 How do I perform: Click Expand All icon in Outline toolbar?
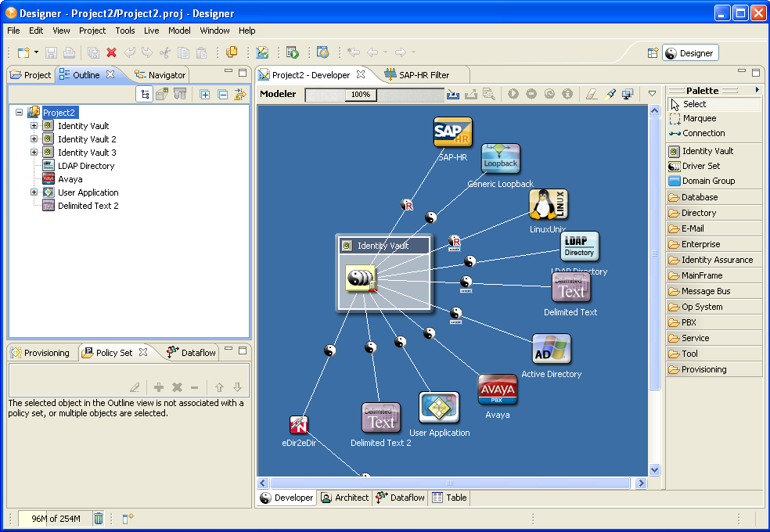point(205,94)
